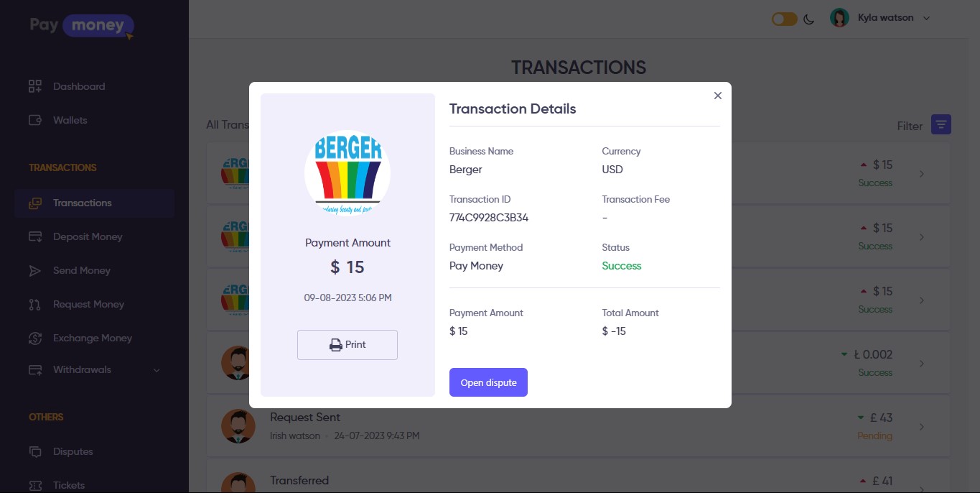Screen dimensions: 980x493
Task: Click the Send Money paper plane icon
Action: 35,270
